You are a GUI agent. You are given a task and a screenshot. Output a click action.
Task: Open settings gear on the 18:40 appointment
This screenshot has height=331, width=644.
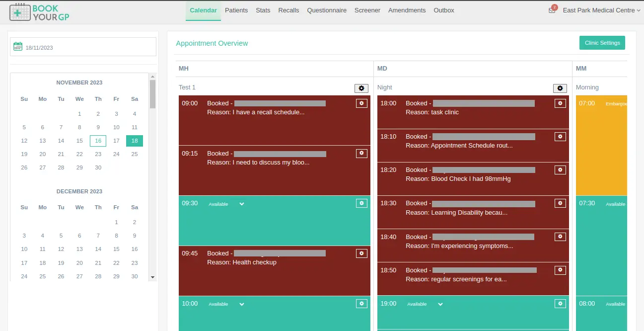(x=560, y=237)
